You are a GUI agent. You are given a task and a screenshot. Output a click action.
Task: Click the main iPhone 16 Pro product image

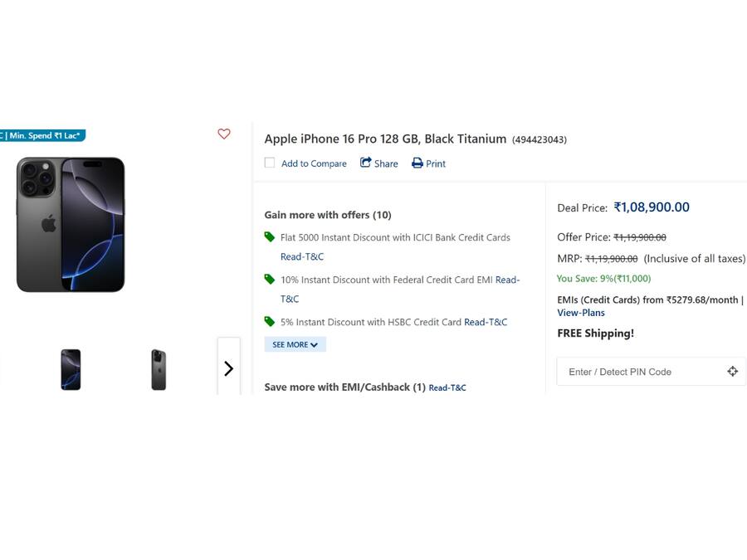pyautogui.click(x=71, y=224)
